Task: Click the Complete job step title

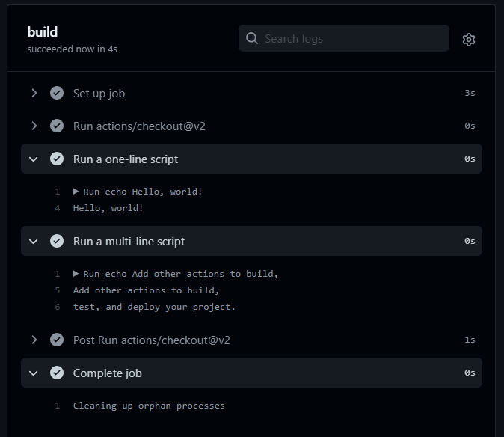Action: point(108,373)
